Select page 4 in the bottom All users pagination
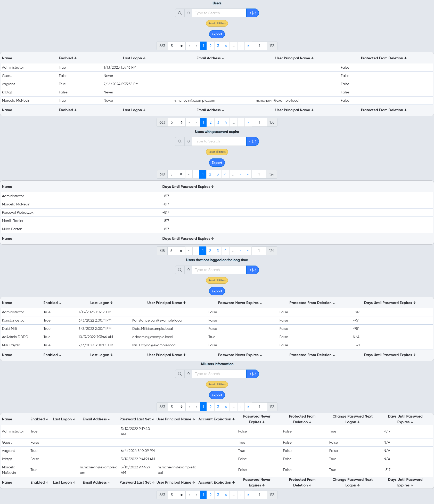434x504 pixels. pos(226,495)
